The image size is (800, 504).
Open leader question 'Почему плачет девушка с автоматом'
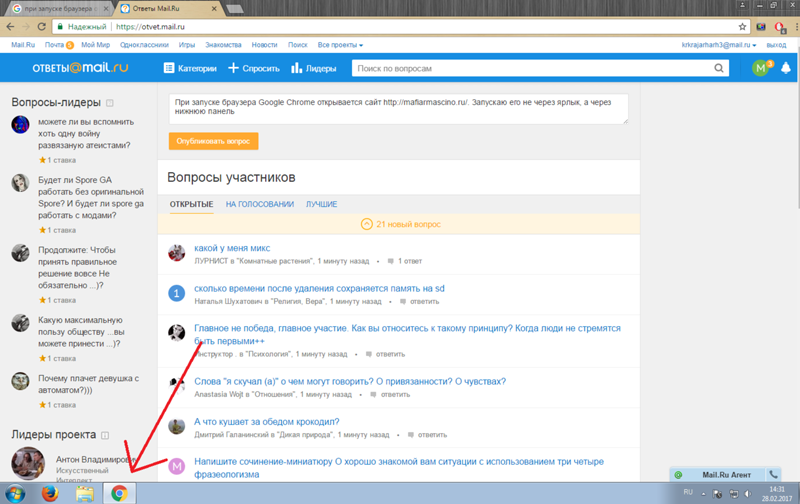(88, 384)
